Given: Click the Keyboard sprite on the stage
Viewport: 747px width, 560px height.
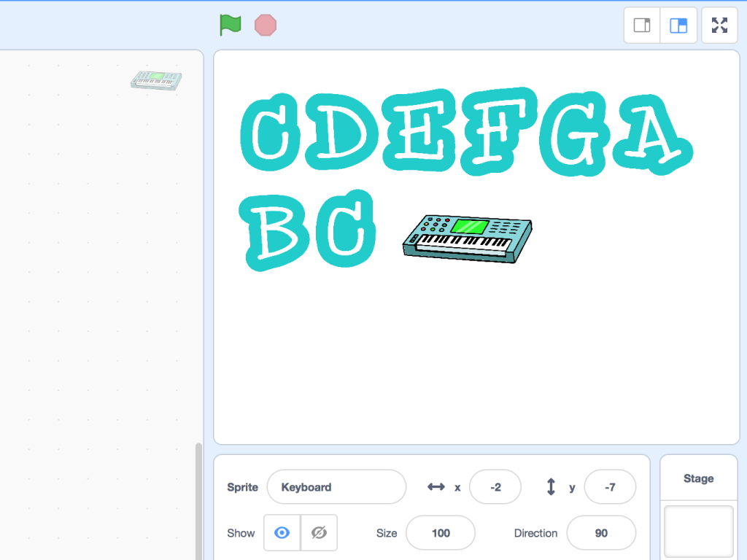Looking at the screenshot, I should (x=468, y=238).
